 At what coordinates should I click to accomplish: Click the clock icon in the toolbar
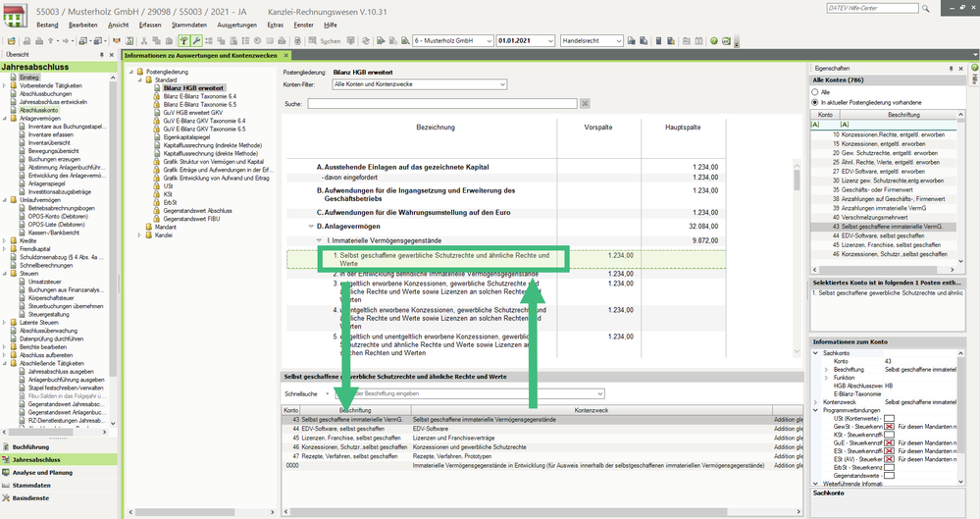(257, 40)
